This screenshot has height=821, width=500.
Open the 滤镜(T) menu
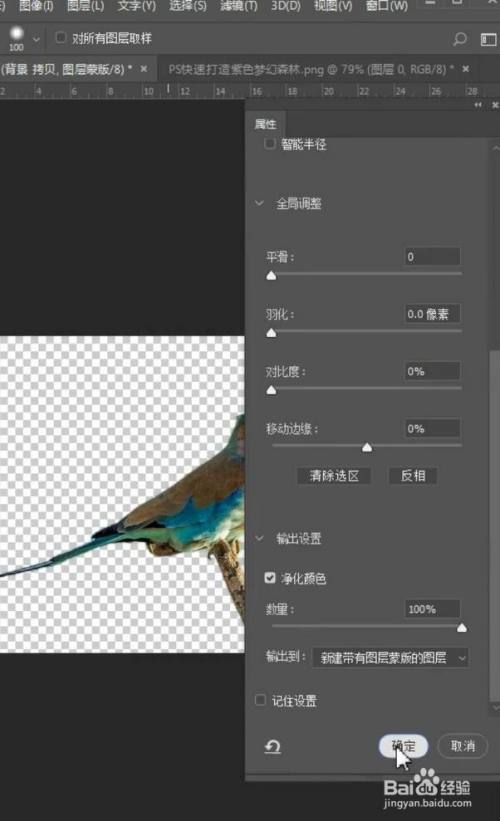(238, 6)
